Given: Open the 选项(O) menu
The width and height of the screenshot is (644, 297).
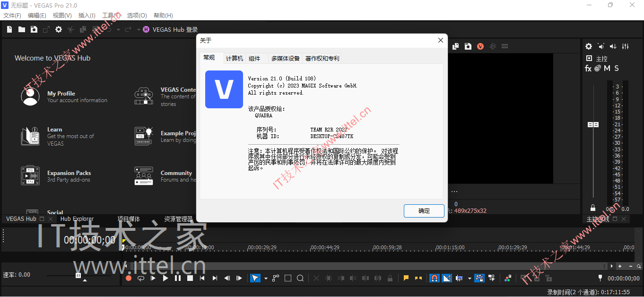Looking at the screenshot, I should click(137, 16).
